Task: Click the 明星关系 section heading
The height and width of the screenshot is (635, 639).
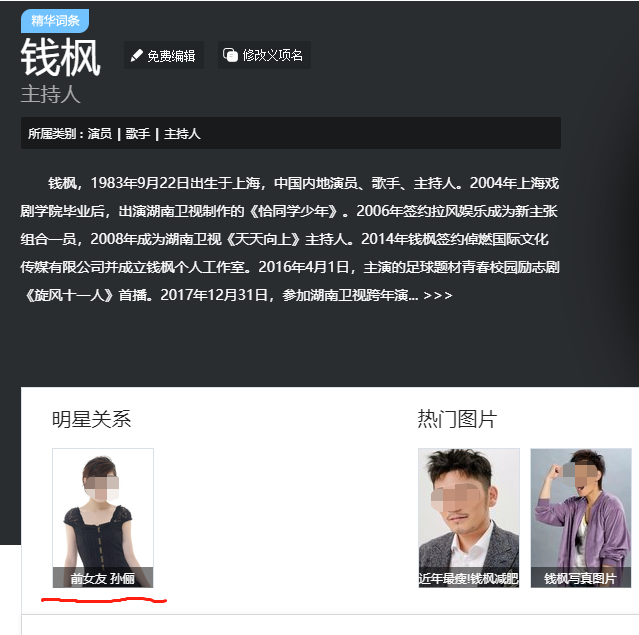Action: 92,419
